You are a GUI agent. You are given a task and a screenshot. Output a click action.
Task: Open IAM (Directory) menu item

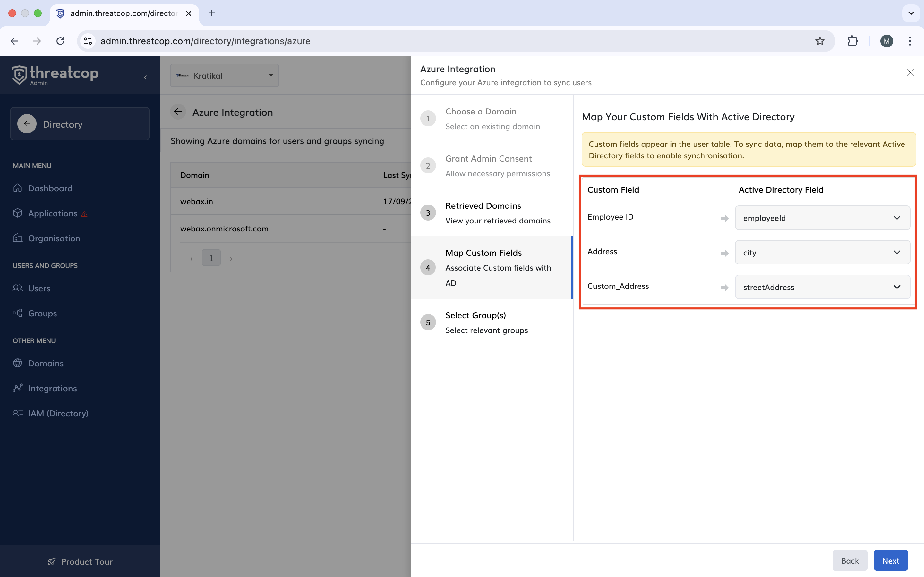point(58,413)
